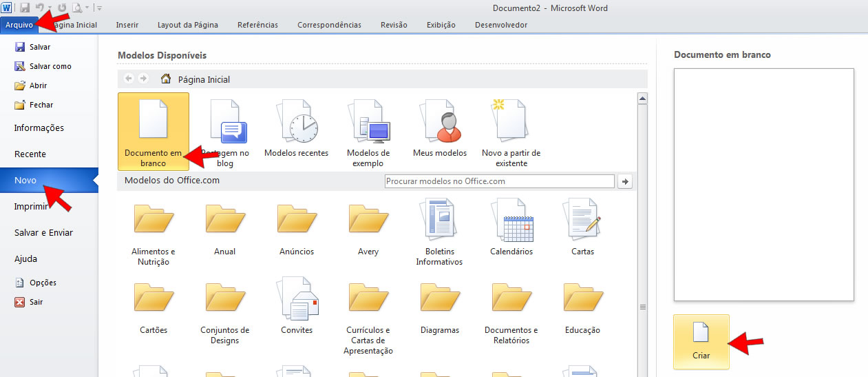This screenshot has width=868, height=377.
Task: Switch to the Revisão tab
Action: (394, 25)
